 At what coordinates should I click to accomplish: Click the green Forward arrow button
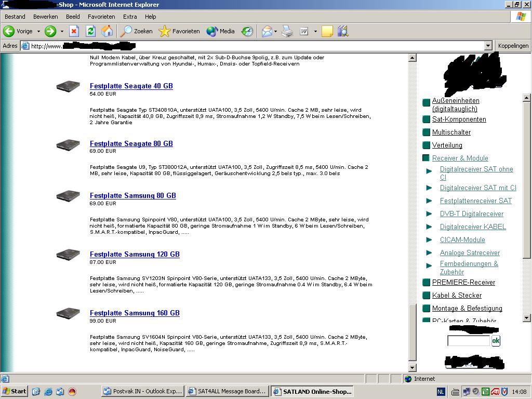pyautogui.click(x=50, y=31)
